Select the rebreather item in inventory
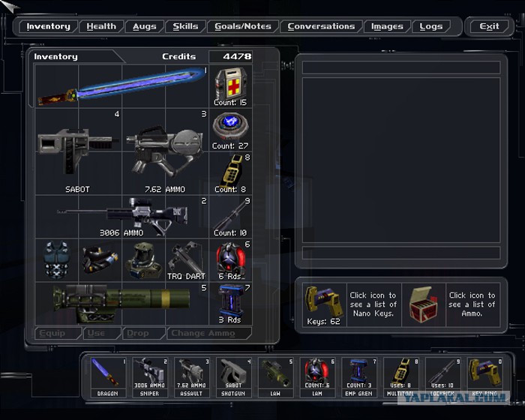This screenshot has width=525, height=420. tap(100, 260)
